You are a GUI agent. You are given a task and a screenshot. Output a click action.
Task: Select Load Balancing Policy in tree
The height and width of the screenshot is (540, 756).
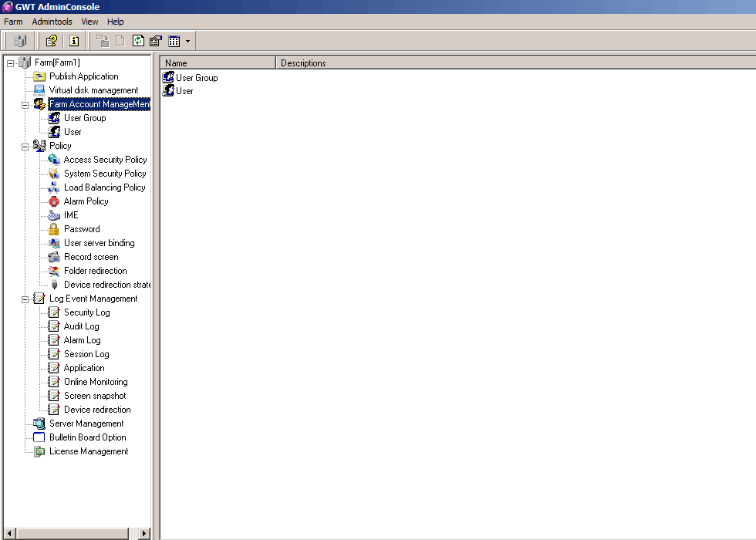(104, 187)
